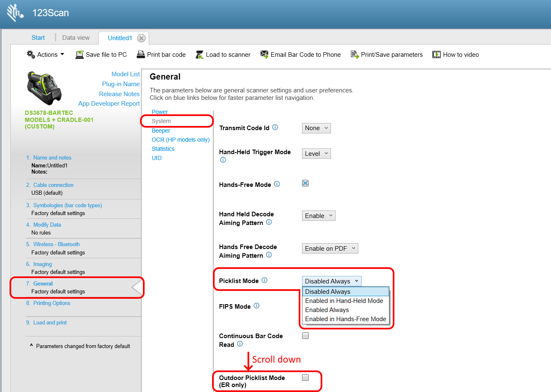Jump to the Statistics section
The image size is (551, 392).
163,149
